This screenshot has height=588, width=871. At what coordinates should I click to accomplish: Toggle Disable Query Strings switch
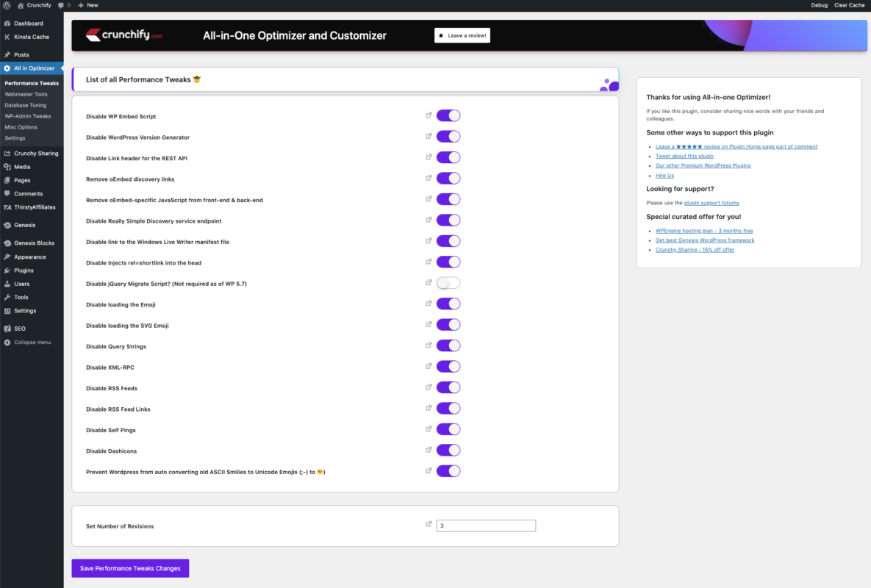coord(448,345)
